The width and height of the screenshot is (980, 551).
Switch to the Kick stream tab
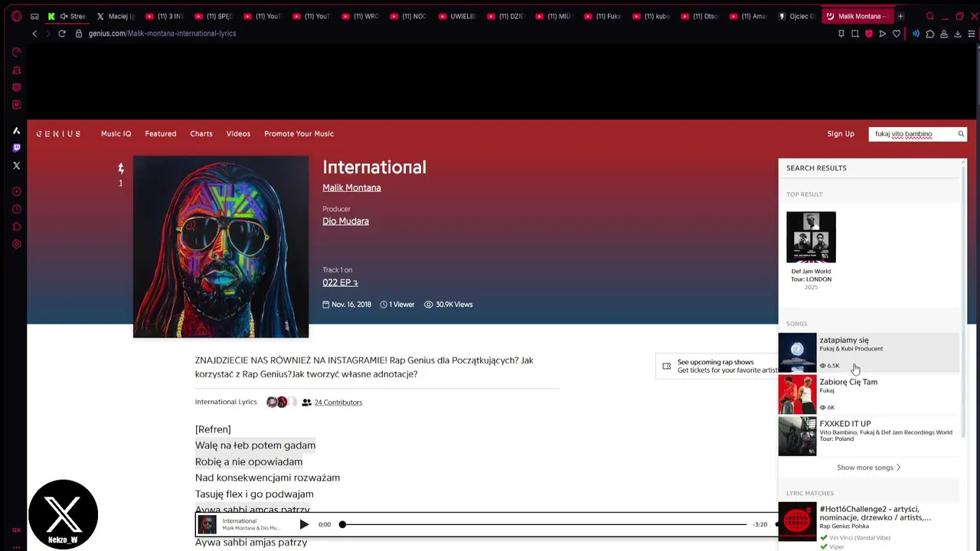click(x=67, y=16)
